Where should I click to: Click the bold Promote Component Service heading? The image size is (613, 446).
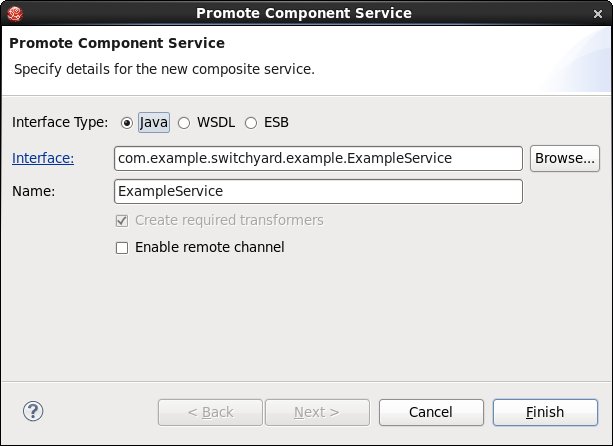[x=117, y=43]
